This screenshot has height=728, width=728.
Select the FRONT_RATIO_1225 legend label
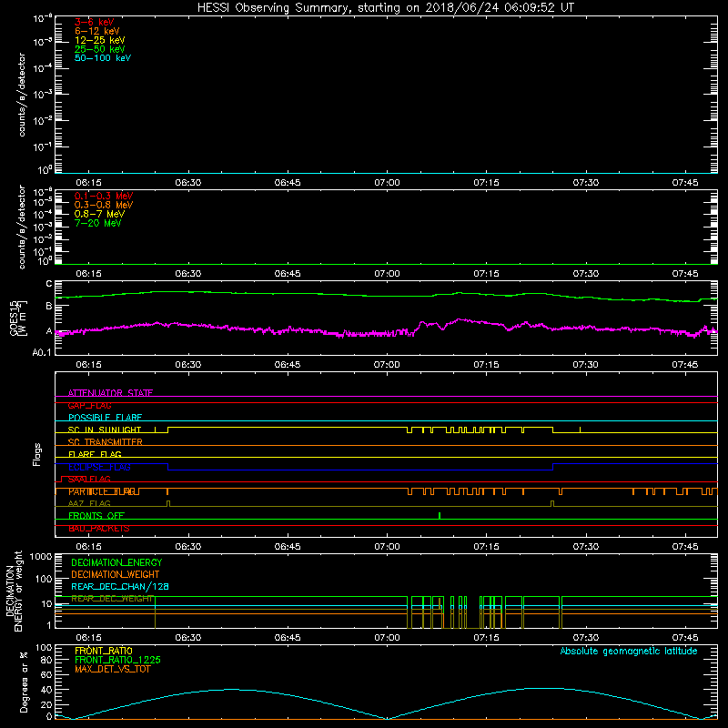click(x=117, y=660)
